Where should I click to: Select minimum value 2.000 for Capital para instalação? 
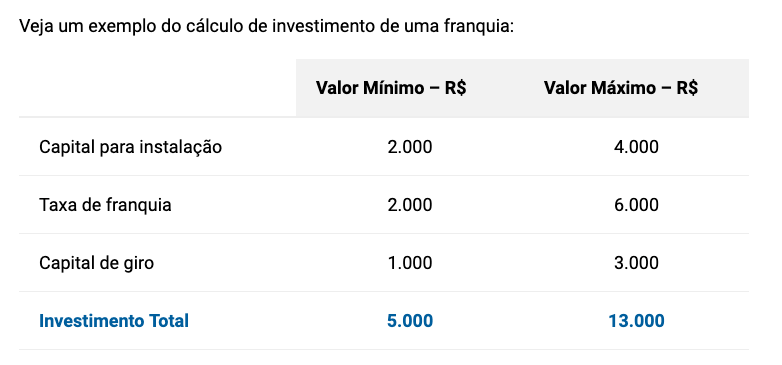[410, 147]
